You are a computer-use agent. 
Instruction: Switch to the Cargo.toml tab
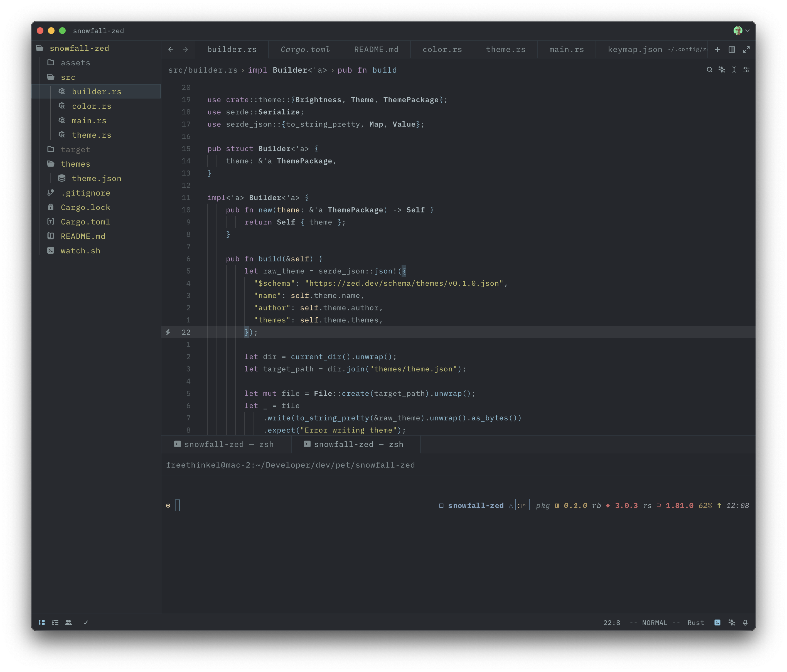pos(305,50)
